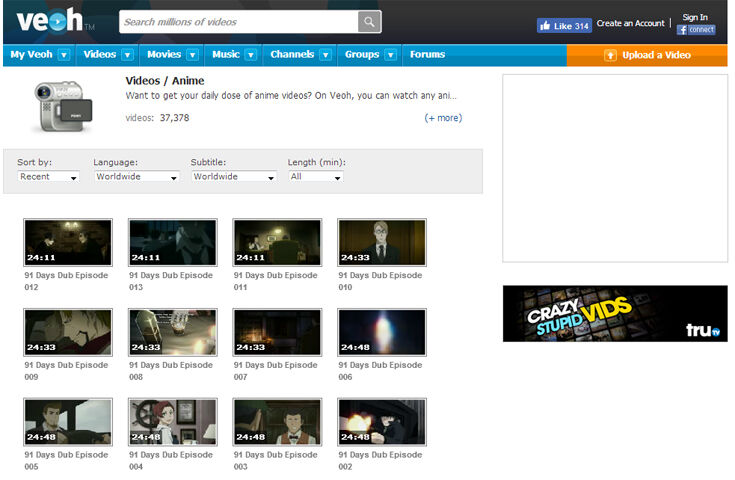Screen dimensions: 735x480
Task: Open the Music menu
Action: click(226, 55)
